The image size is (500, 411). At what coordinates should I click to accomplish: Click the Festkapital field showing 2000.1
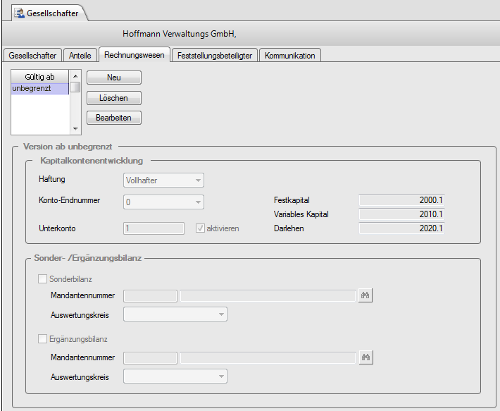pyautogui.click(x=401, y=200)
